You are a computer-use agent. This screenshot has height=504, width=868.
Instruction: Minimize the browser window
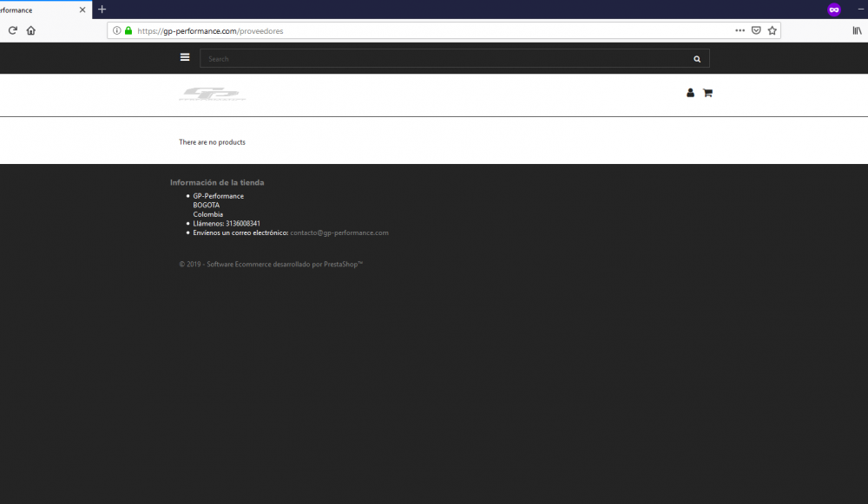click(x=861, y=10)
